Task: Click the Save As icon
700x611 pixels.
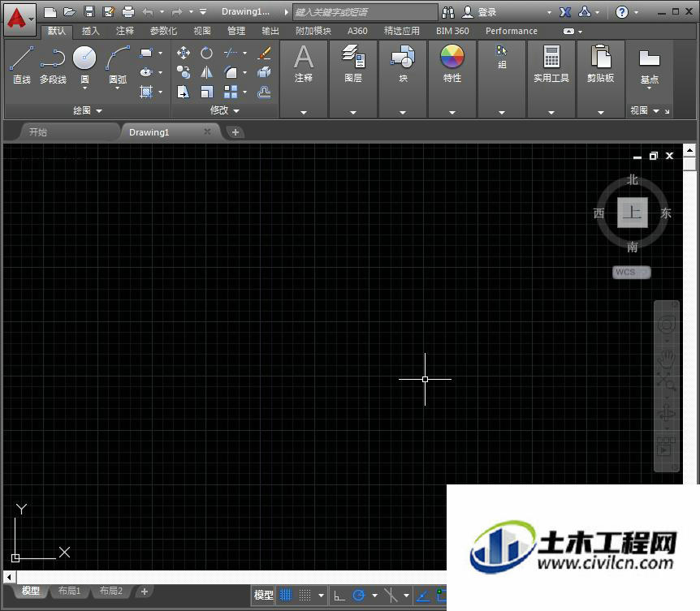Action: 109,12
